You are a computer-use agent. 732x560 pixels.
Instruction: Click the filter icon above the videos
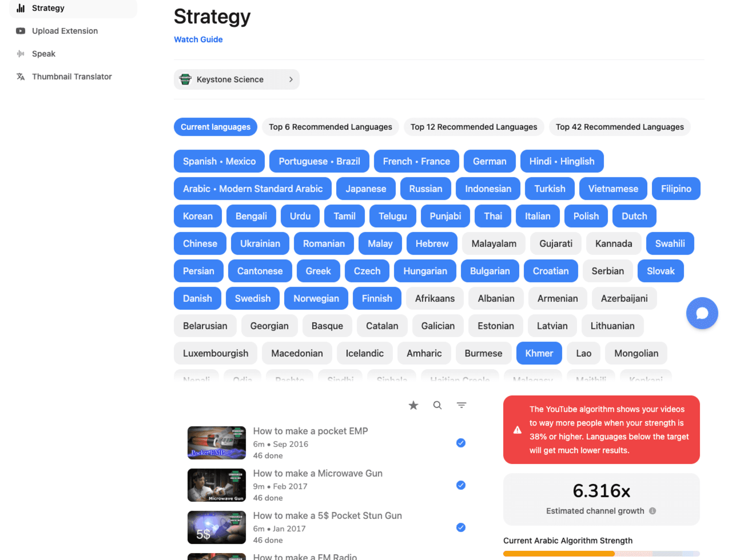[462, 405]
